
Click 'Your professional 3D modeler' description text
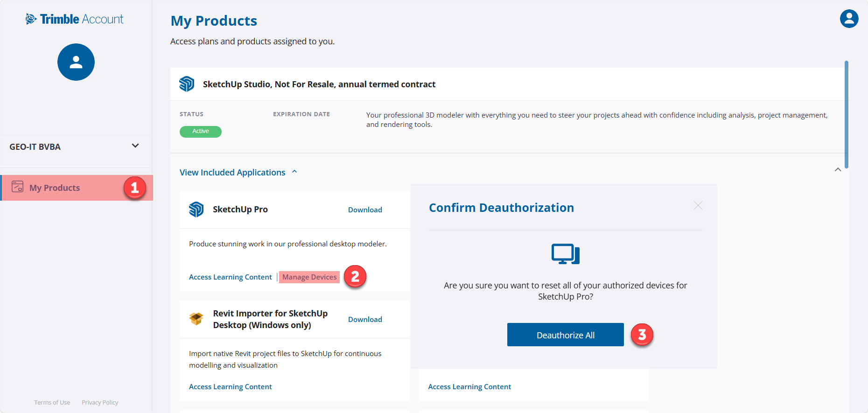click(597, 120)
